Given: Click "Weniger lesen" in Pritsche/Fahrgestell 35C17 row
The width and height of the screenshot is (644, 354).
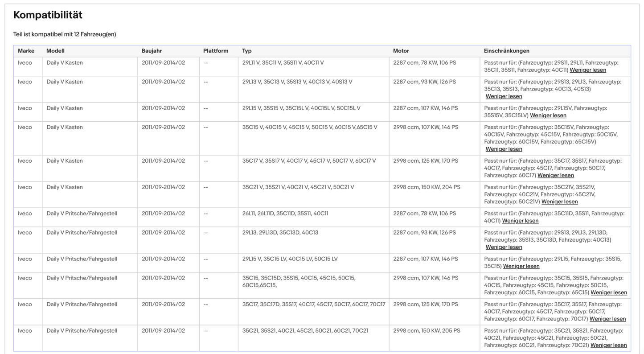Looking at the screenshot, I should click(x=607, y=319).
